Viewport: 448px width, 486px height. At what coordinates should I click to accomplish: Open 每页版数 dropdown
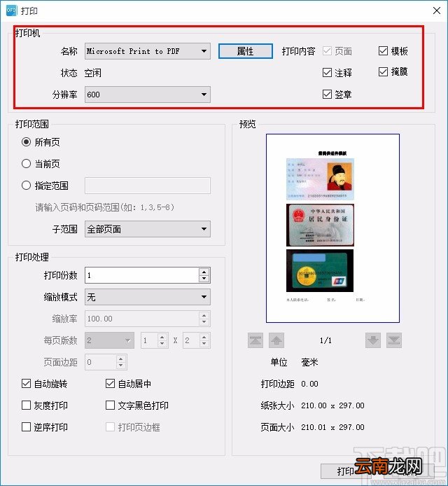109,340
